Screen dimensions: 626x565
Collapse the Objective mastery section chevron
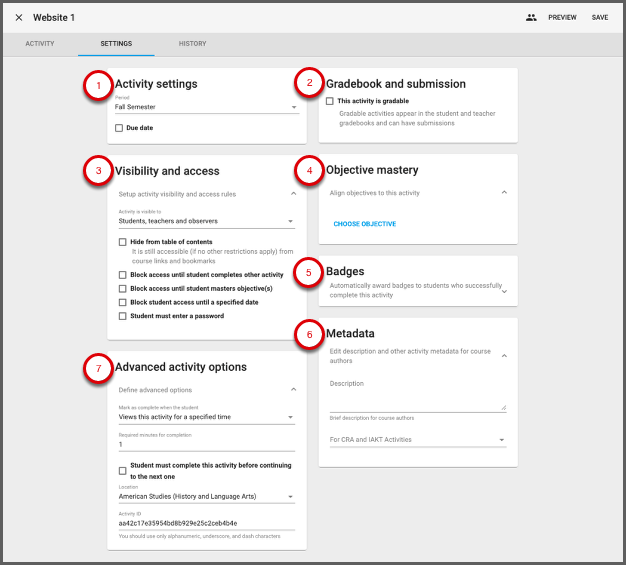pos(504,192)
